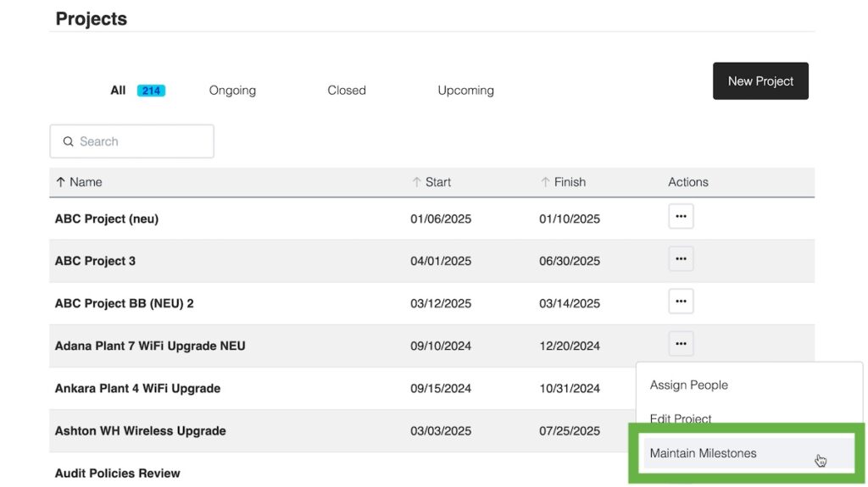Click ellipsis button for Adana Plant 7 row

point(681,344)
